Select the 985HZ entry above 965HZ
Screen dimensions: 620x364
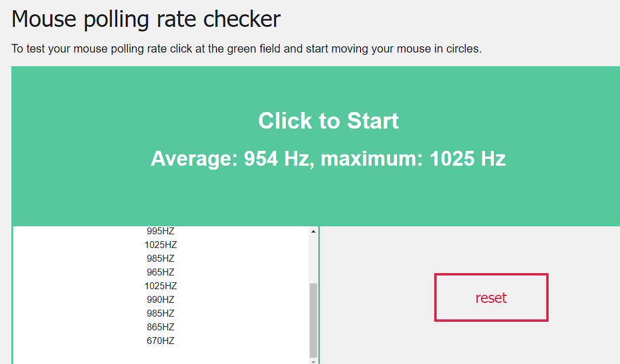click(161, 258)
